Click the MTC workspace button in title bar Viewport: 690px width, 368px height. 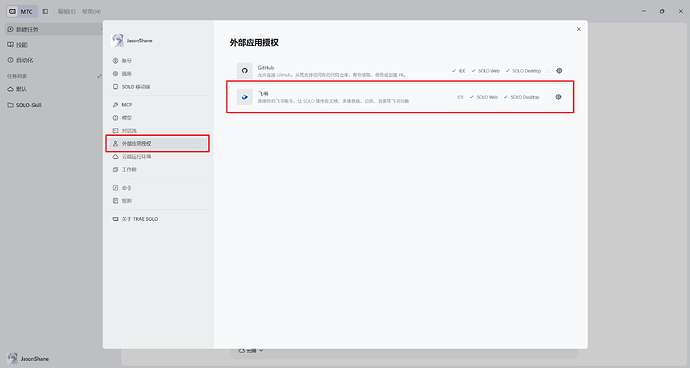21,11
